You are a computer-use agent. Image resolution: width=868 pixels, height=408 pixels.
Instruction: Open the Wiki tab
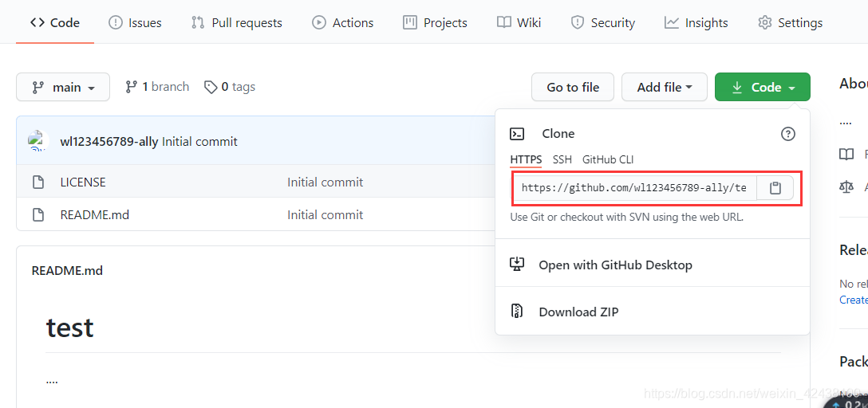(x=519, y=22)
